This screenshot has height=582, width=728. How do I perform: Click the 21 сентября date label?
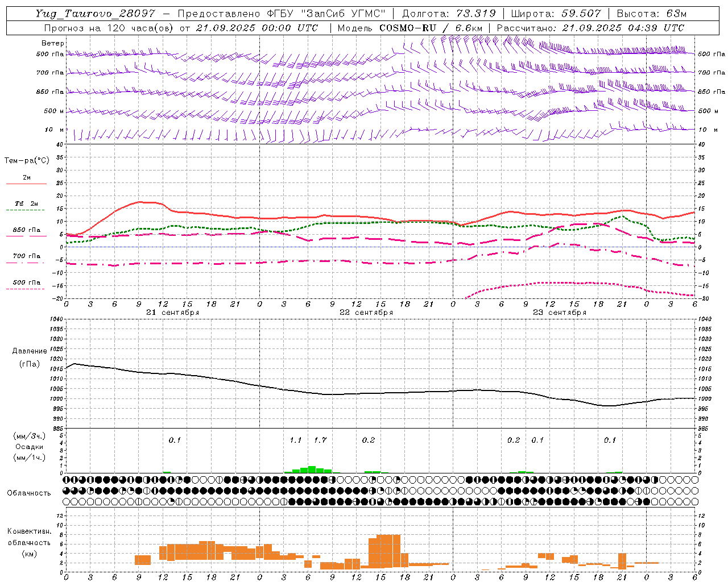coord(172,313)
